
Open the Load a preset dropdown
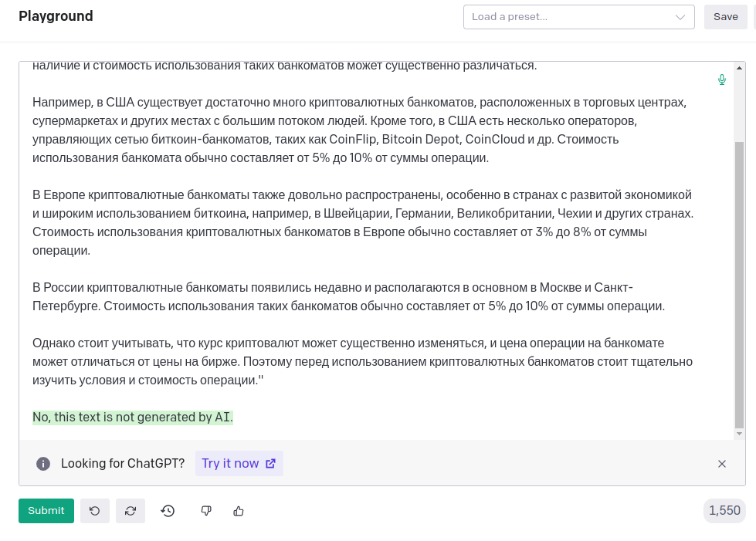(578, 17)
